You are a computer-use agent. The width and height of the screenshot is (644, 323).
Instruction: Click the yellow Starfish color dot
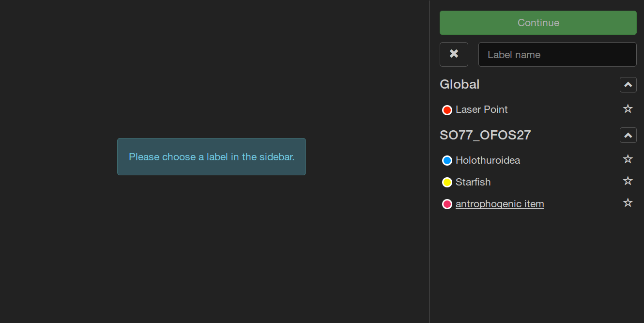[x=447, y=182]
